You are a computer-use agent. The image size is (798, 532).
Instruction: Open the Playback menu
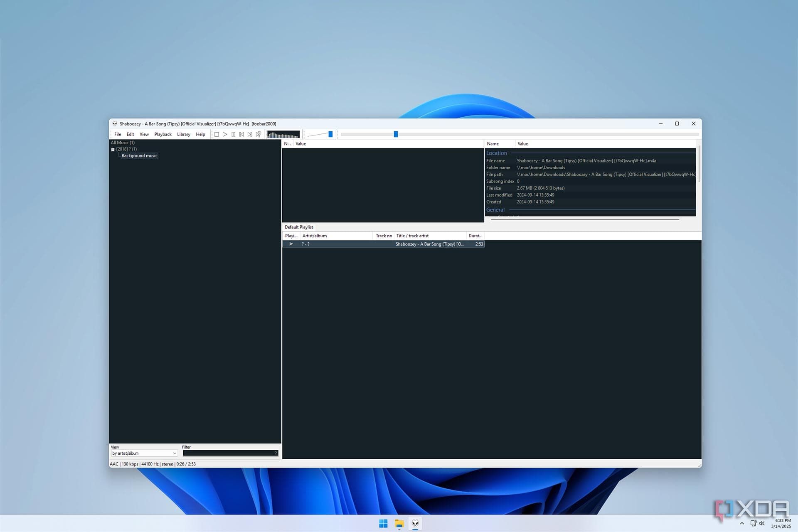pyautogui.click(x=163, y=133)
